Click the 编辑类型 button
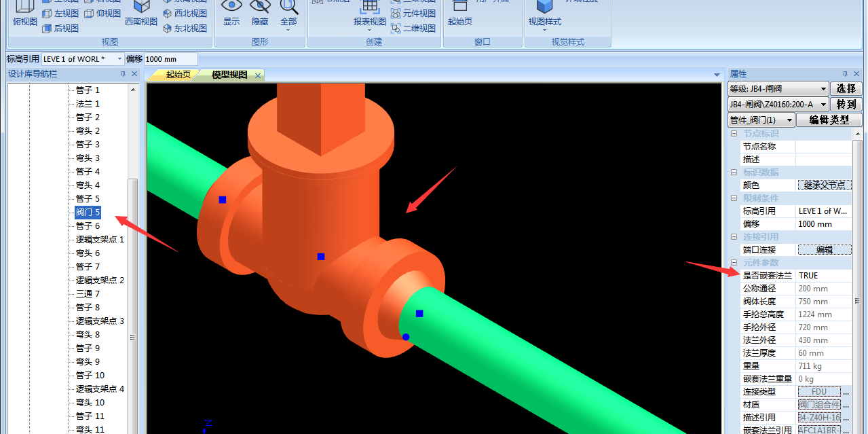868x434 pixels. point(829,120)
